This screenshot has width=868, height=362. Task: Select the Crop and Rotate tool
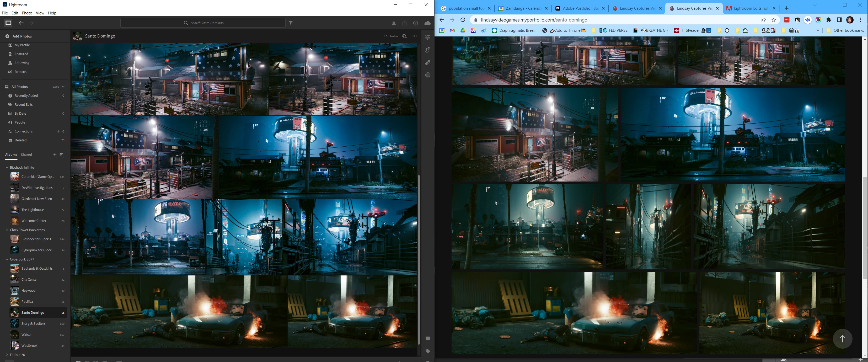[428, 50]
